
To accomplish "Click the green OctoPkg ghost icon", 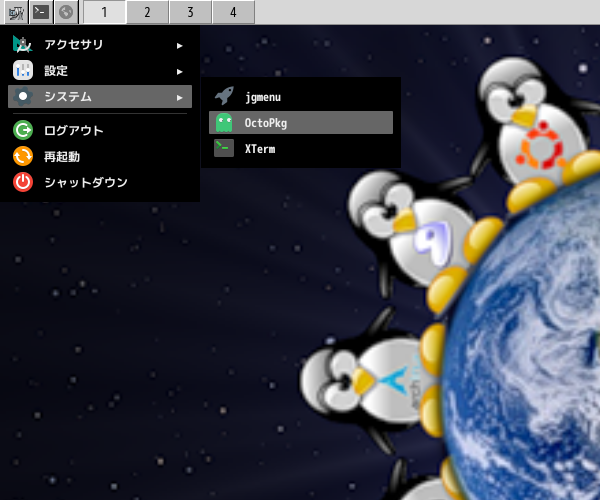I will (224, 122).
